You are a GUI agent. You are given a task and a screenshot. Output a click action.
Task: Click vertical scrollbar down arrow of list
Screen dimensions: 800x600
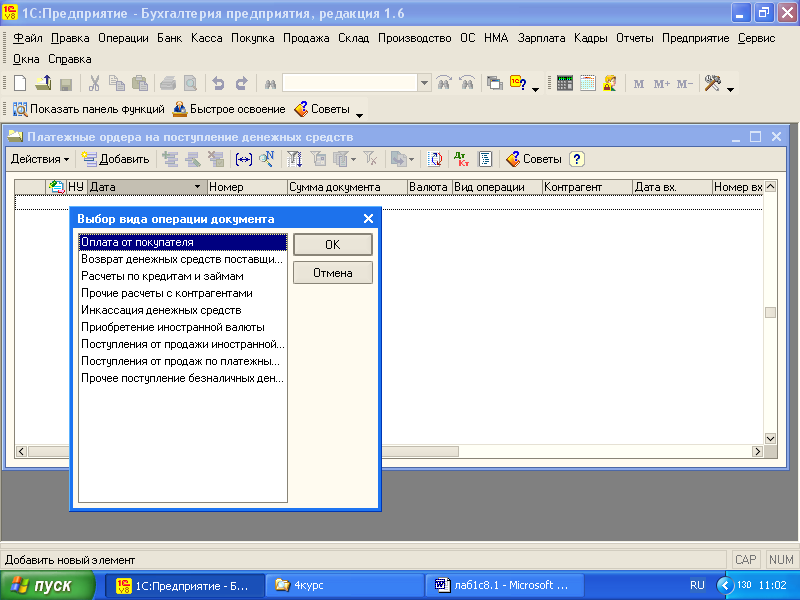tap(770, 438)
